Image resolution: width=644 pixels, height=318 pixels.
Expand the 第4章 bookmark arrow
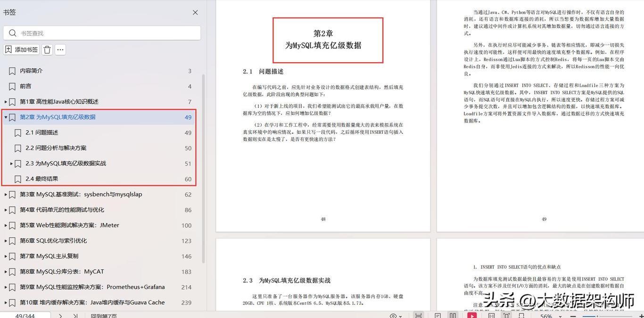tap(6, 210)
